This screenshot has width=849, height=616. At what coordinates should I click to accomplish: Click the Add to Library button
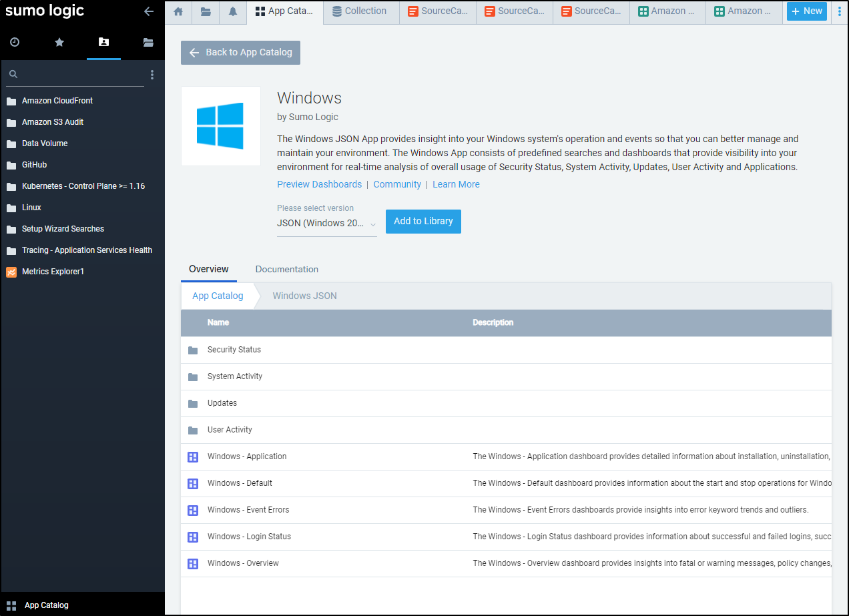tap(423, 222)
